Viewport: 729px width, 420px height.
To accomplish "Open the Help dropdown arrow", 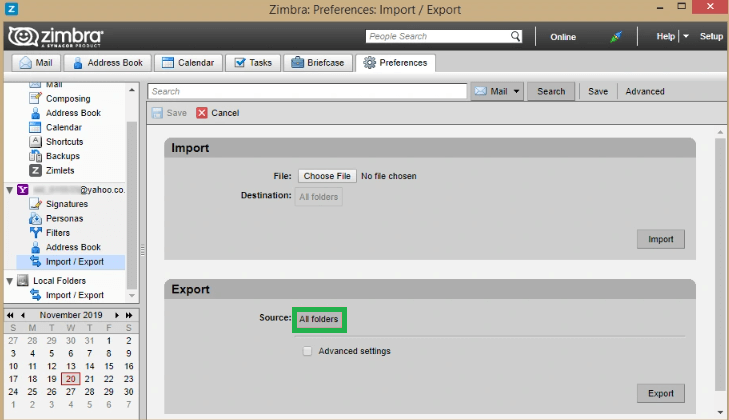I will coord(686,36).
